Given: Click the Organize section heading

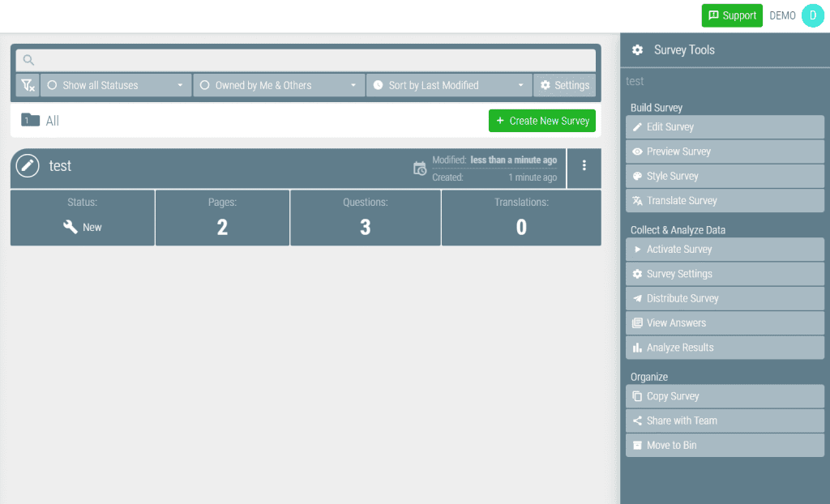Looking at the screenshot, I should (649, 377).
